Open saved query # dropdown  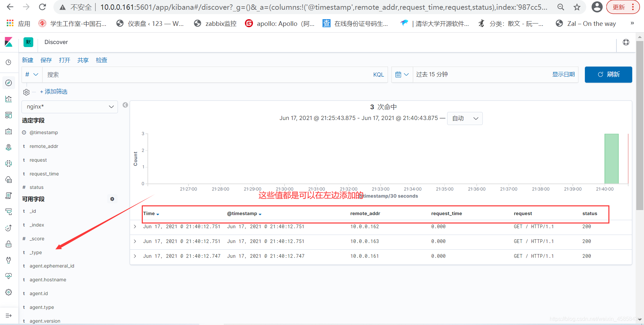(x=32, y=75)
